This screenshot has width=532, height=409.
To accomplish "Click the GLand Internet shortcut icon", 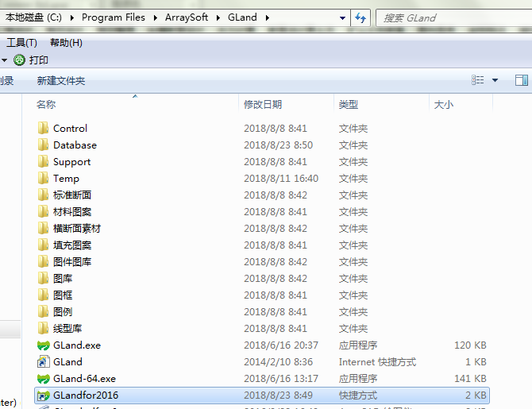I will point(43,362).
